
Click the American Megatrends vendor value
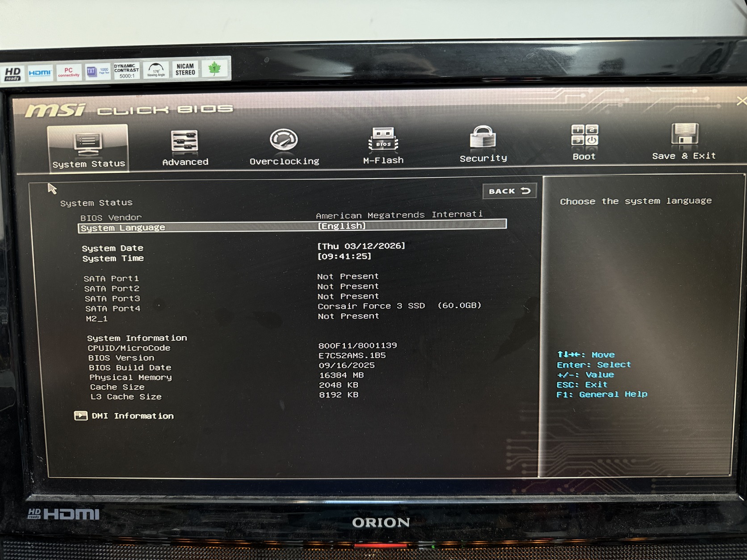coord(399,215)
